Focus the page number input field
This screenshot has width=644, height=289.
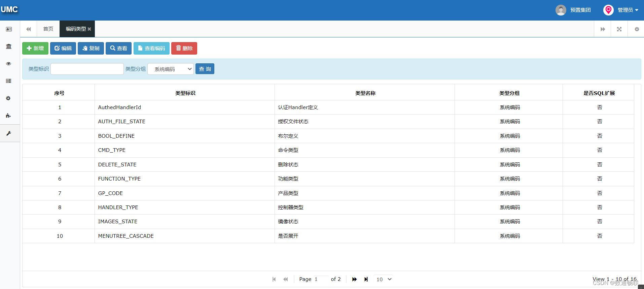pos(321,279)
